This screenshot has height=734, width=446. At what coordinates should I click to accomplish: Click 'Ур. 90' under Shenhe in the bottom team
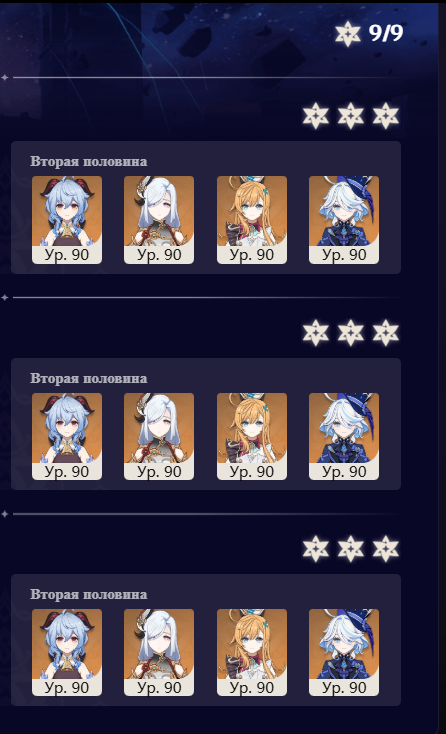point(159,687)
